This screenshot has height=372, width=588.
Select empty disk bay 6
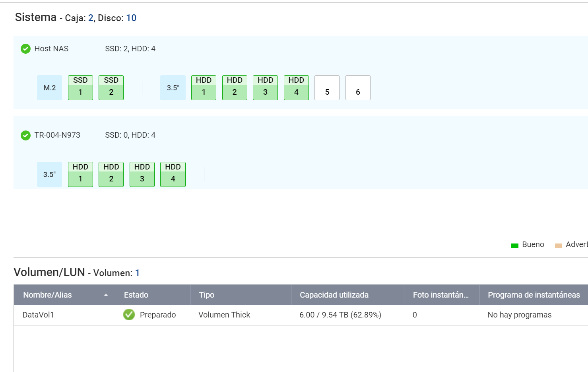coord(358,88)
